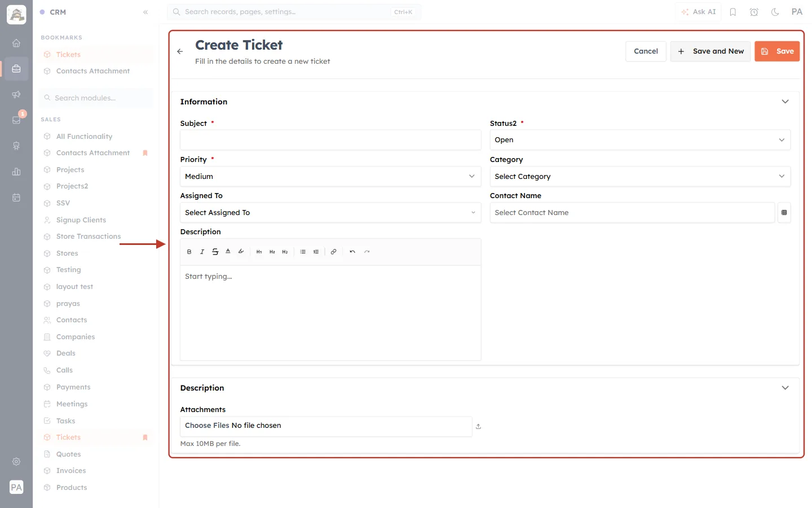
Task: Insert a numbered list
Action: pos(316,252)
